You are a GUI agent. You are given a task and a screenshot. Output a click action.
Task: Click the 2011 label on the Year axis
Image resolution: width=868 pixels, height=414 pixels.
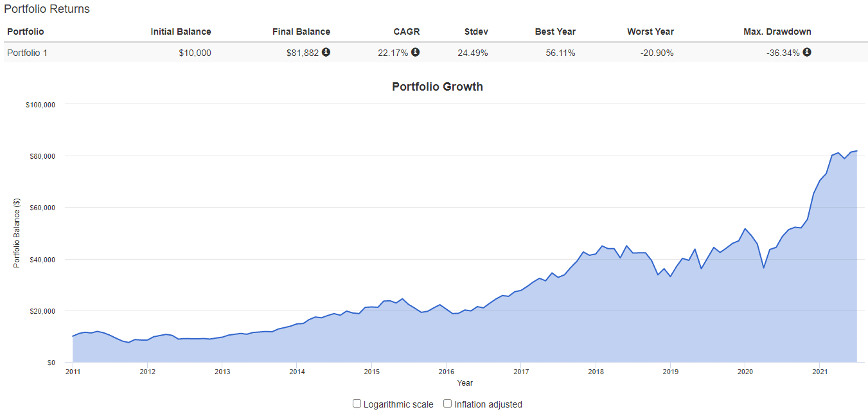click(x=73, y=372)
